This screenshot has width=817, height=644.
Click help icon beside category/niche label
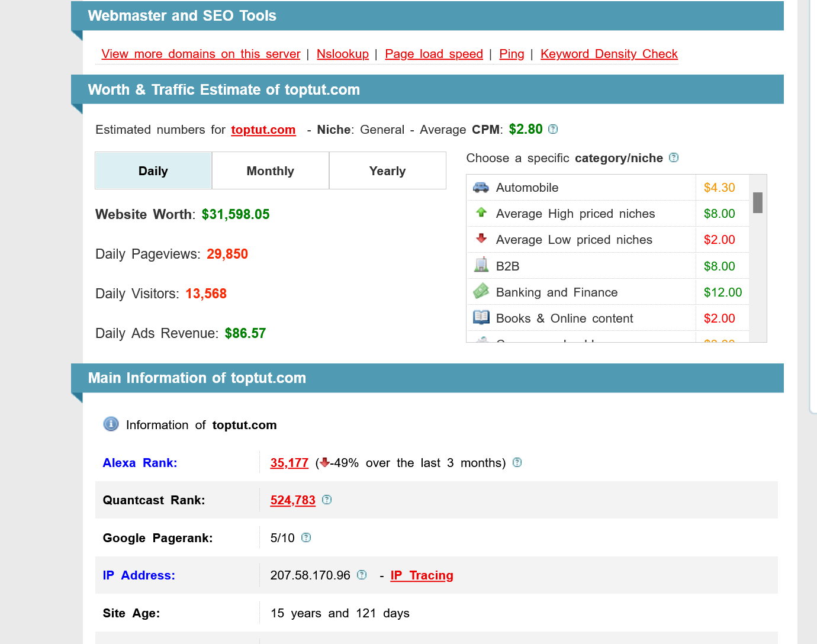point(673,157)
